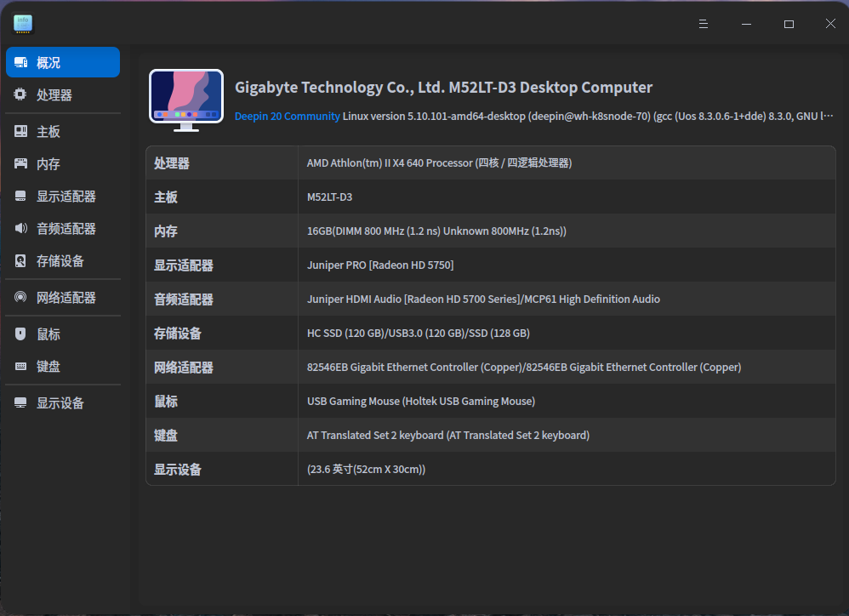Image resolution: width=849 pixels, height=616 pixels.
Task: Close the Device Manager window
Action: pos(830,23)
